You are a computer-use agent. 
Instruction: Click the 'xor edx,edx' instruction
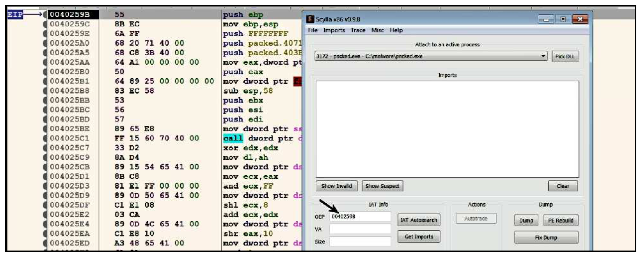[x=251, y=148]
